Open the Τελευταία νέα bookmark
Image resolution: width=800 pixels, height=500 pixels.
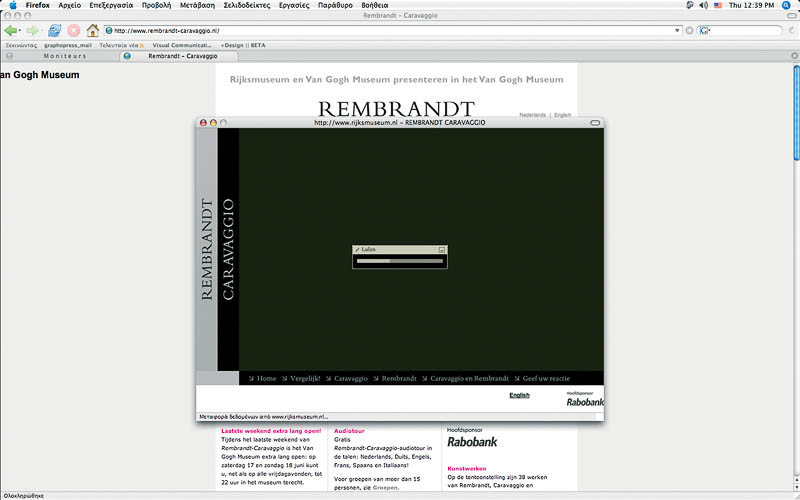tap(119, 45)
